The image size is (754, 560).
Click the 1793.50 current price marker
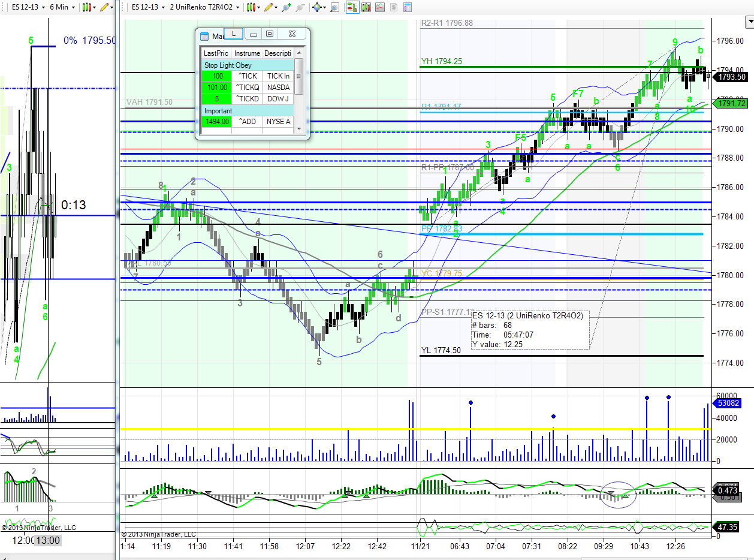[x=729, y=77]
